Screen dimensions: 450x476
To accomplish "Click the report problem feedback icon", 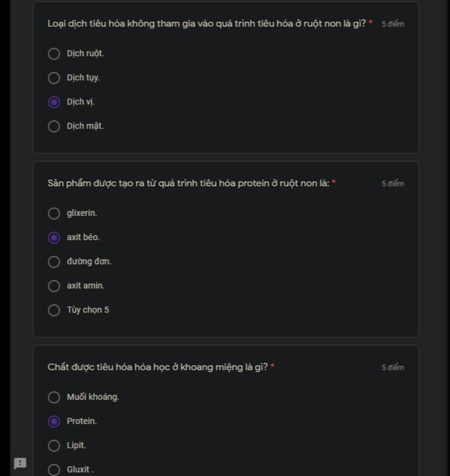I will pos(20,464).
